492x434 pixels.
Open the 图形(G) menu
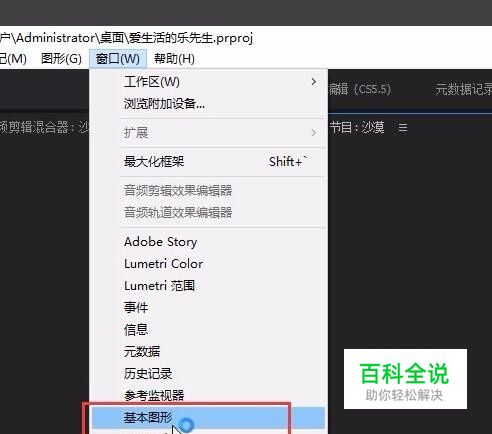[61, 59]
